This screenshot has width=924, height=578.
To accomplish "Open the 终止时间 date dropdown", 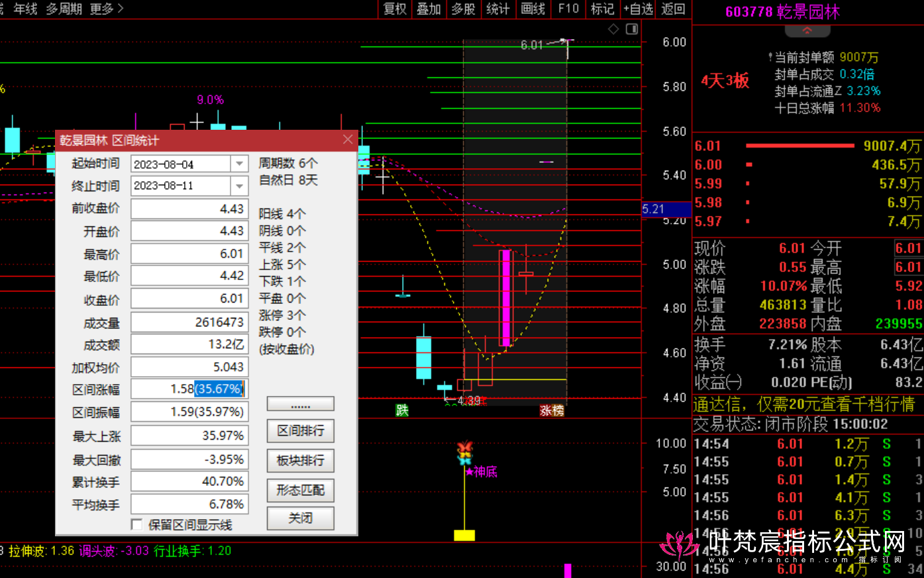I will (x=239, y=185).
